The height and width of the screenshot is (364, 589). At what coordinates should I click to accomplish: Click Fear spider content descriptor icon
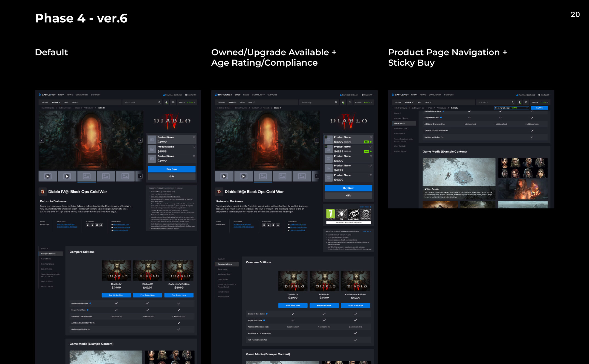pos(342,214)
